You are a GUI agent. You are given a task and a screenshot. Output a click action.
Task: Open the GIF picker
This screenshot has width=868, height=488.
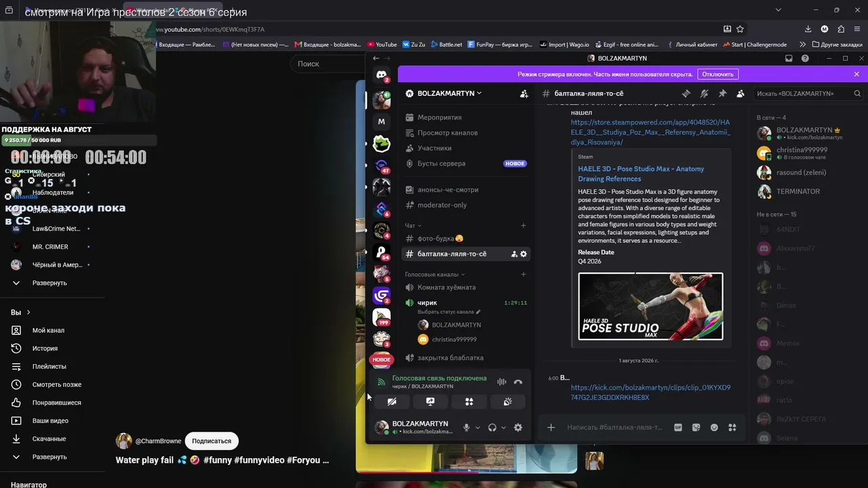pyautogui.click(x=678, y=428)
